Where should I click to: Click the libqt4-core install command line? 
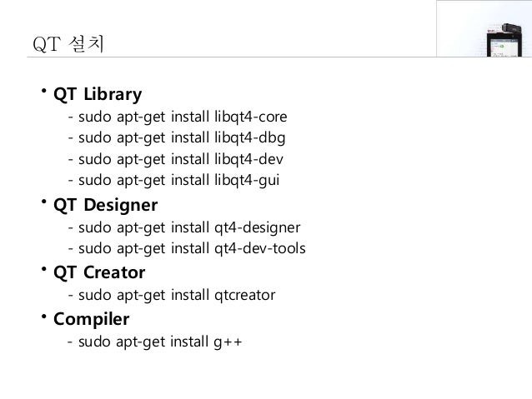pos(178,117)
